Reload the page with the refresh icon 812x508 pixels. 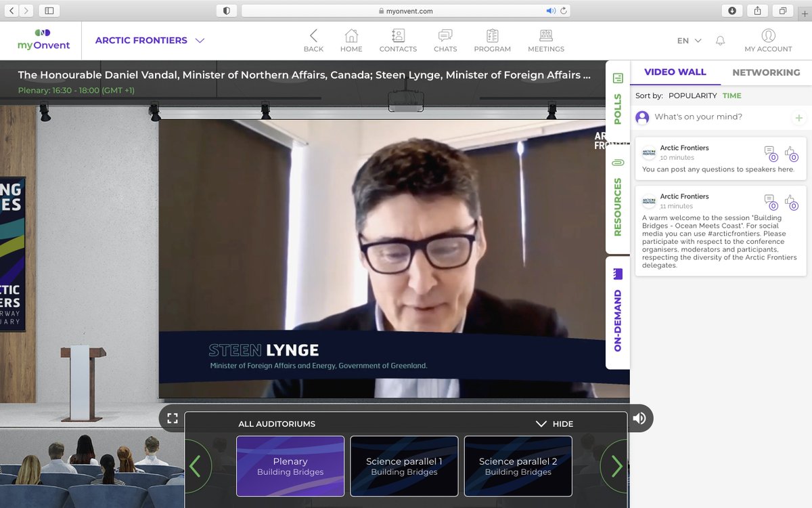563,11
